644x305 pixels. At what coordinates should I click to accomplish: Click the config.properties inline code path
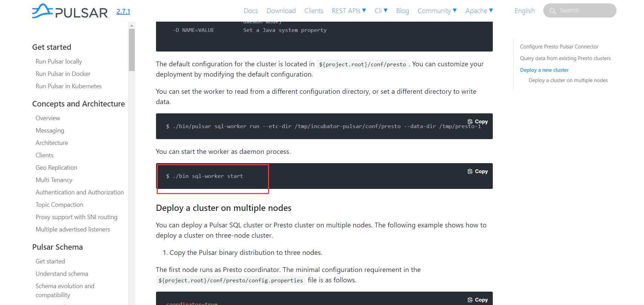point(231,280)
